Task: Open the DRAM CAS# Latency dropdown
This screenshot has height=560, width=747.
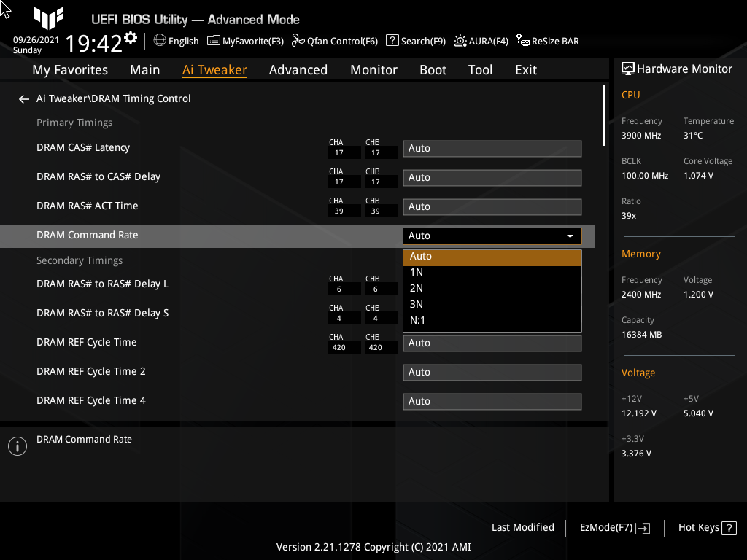Action: pyautogui.click(x=492, y=148)
